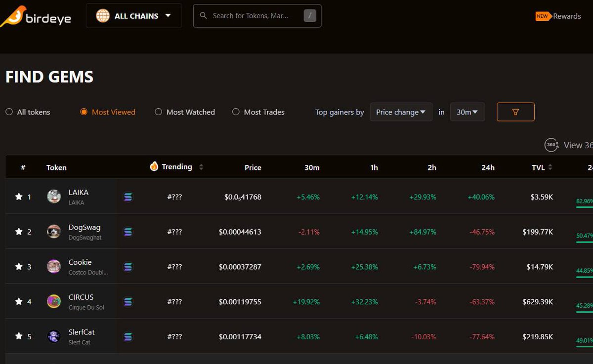Select the Most Watched radio option
The image size is (593, 364).
point(158,112)
